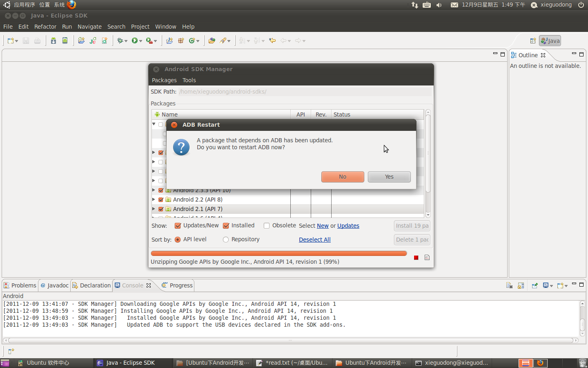The width and height of the screenshot is (588, 368).
Task: Expand the Android 2.2 (API 8) tree node
Action: pos(154,200)
